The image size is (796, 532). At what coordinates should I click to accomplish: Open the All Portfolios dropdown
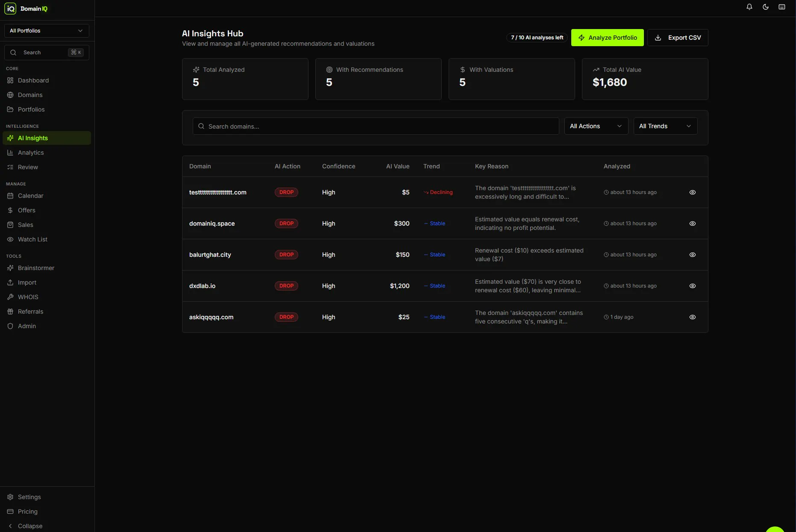47,31
